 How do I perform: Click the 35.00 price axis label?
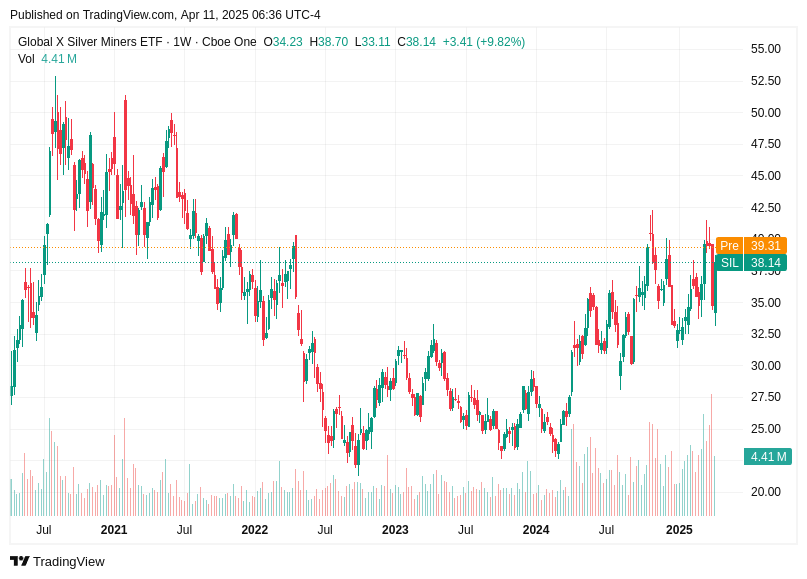tap(766, 303)
